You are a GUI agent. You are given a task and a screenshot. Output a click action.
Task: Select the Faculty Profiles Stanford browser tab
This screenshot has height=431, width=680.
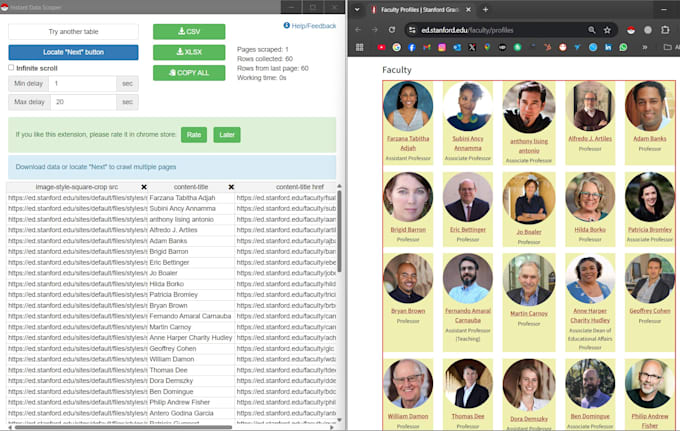(420, 9)
